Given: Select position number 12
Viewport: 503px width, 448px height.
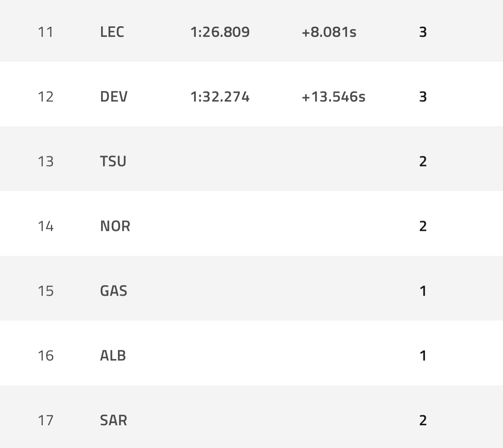Looking at the screenshot, I should (x=45, y=96).
